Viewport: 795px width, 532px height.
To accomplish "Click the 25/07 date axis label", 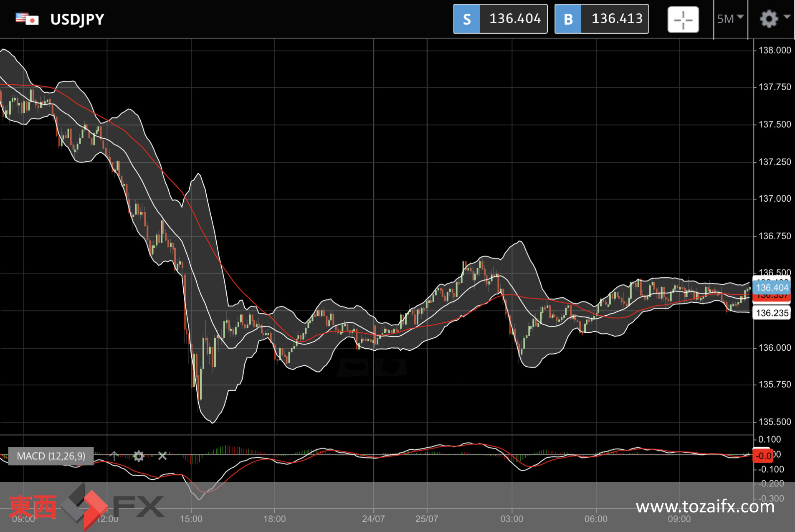I will tap(427, 519).
